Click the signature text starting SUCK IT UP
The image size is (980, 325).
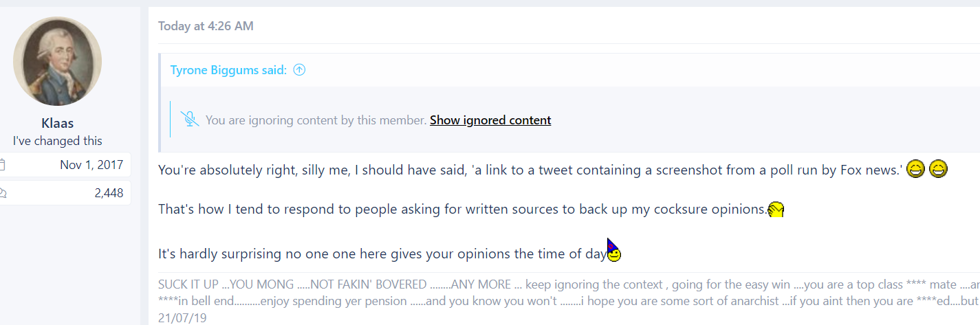click(x=569, y=293)
